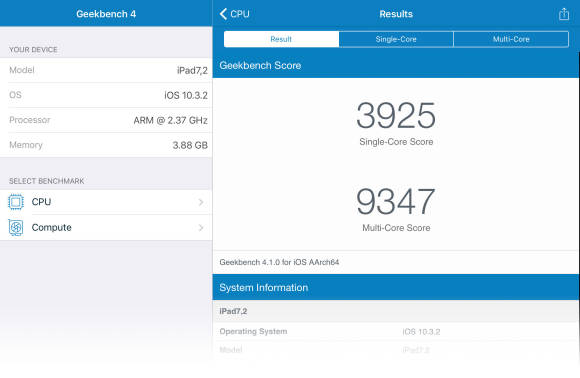Click the Multi-Core Score caption
Viewport: 580px width, 378px height.
coord(396,228)
